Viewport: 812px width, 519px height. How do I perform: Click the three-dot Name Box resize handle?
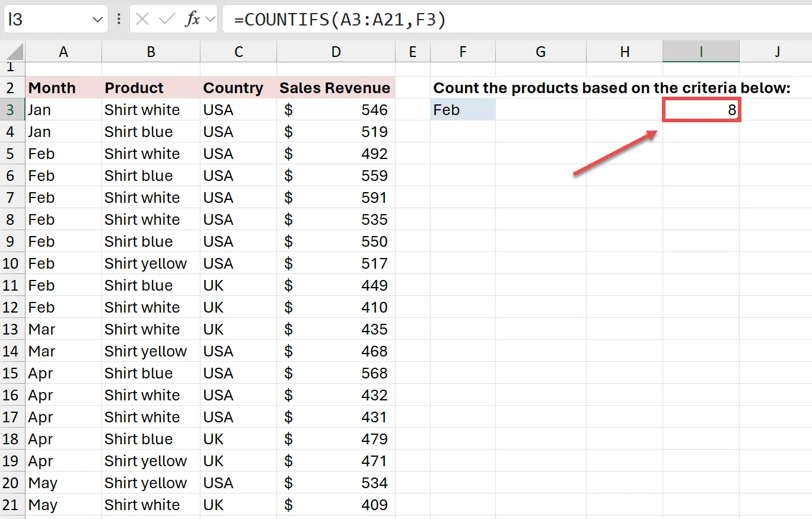[x=119, y=20]
